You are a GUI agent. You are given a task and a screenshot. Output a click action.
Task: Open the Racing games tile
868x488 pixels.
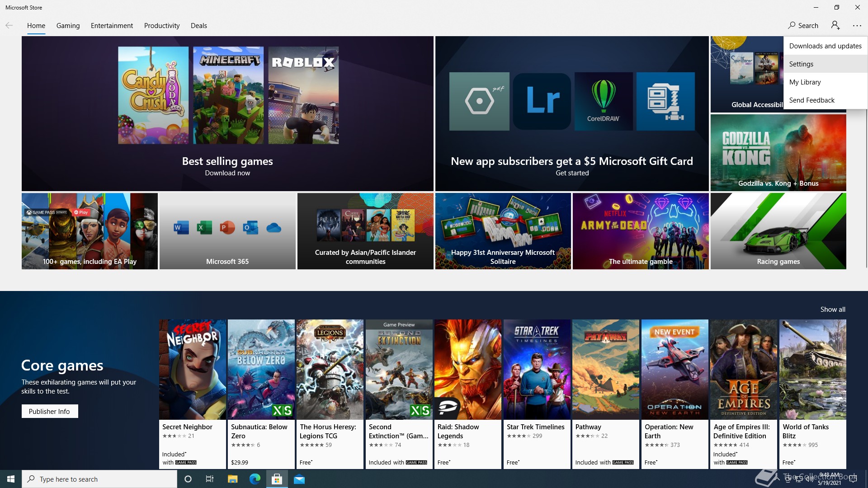(778, 231)
